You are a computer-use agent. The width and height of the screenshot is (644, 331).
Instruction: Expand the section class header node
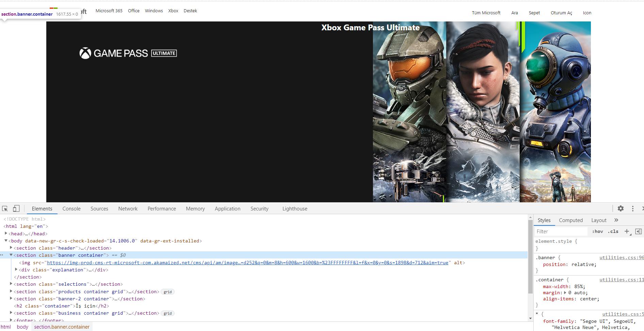point(11,248)
